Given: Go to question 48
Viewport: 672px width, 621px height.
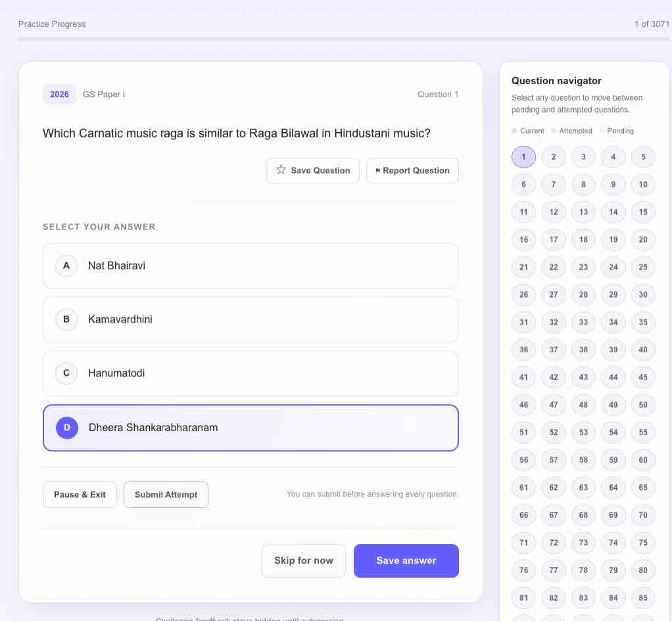Looking at the screenshot, I should [x=583, y=405].
